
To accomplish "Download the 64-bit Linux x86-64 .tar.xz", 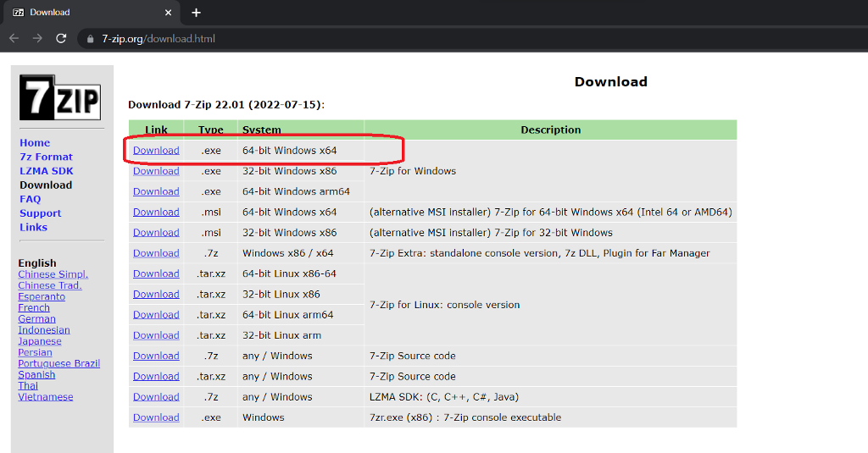I will tap(156, 273).
